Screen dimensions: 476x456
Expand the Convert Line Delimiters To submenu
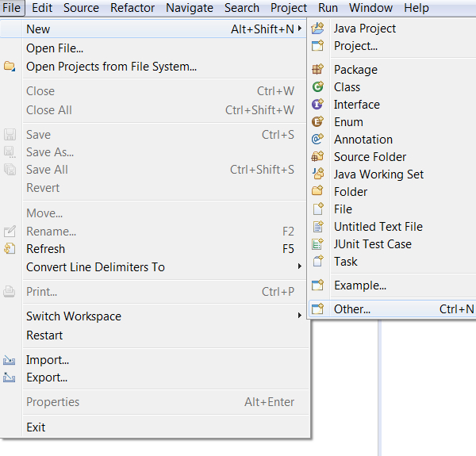pos(299,267)
